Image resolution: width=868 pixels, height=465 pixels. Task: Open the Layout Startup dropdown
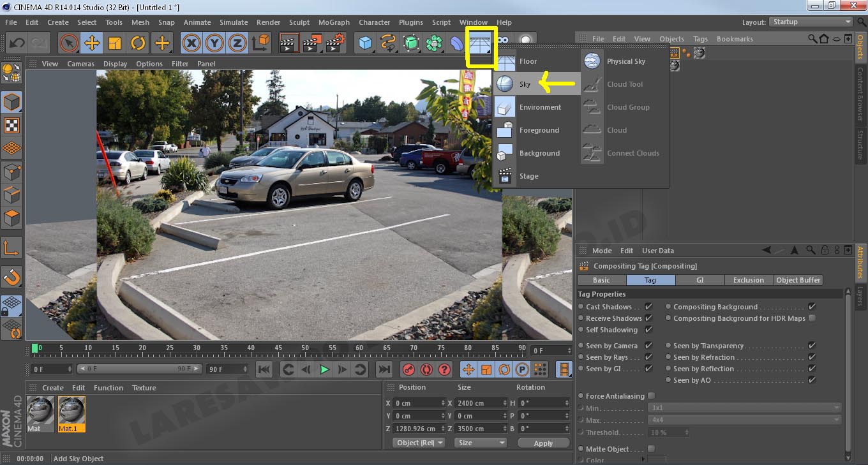[x=811, y=21]
